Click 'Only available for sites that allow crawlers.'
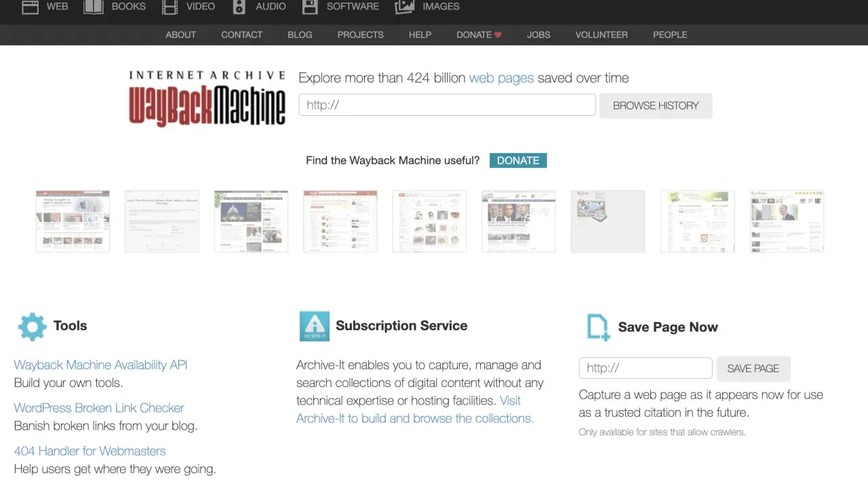The image size is (868, 488). 662,432
